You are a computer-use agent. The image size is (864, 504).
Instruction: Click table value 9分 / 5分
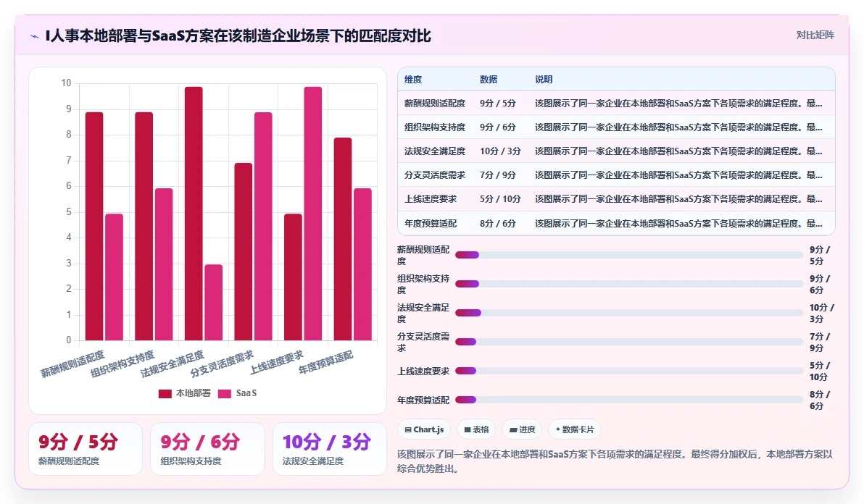click(x=497, y=104)
